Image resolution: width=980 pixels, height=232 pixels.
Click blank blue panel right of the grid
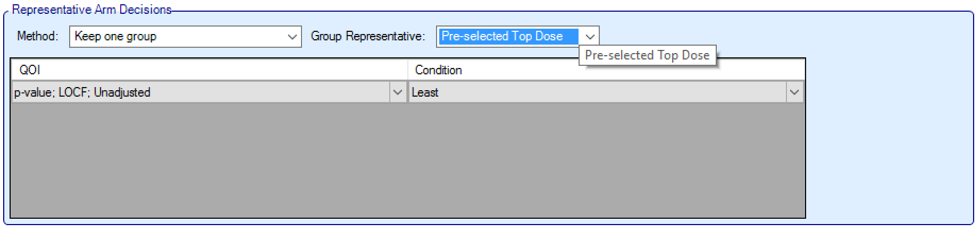[x=888, y=138]
